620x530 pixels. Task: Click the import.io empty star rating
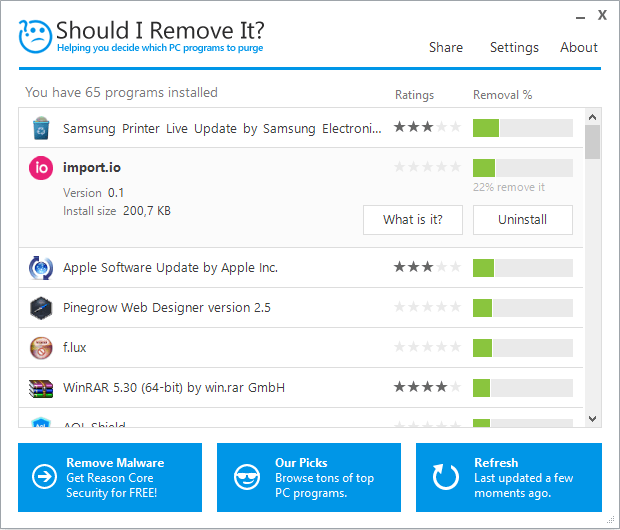coord(427,167)
